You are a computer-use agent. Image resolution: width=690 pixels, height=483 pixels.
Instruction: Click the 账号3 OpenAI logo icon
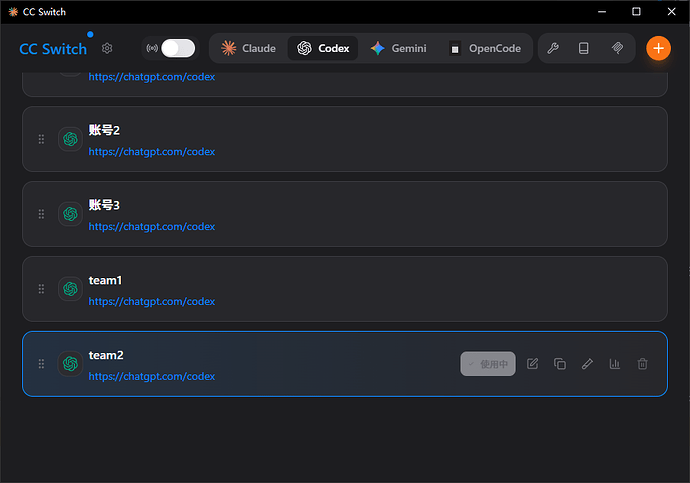(x=70, y=214)
